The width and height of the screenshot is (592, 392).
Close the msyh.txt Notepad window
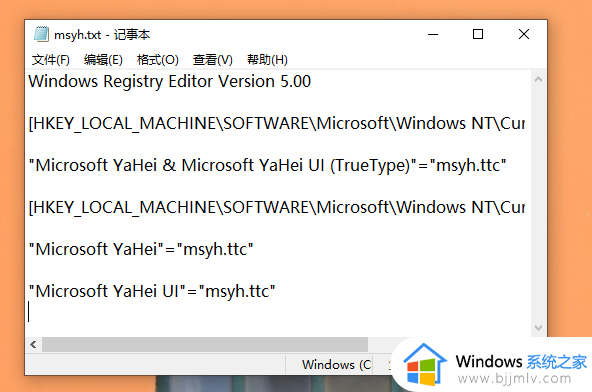point(524,34)
